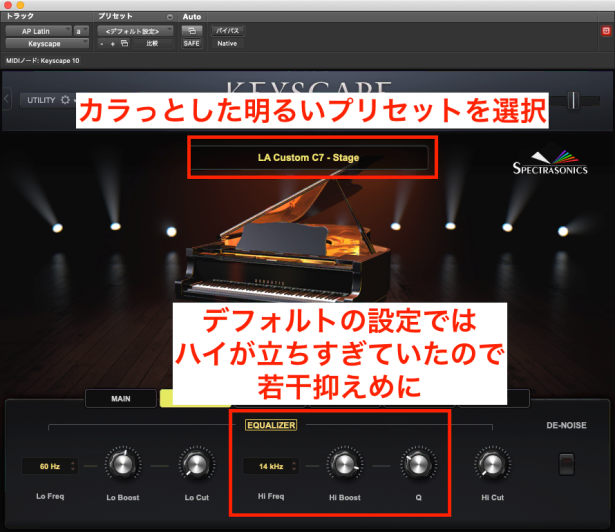Click the Hi Boost knob
615x532 pixels.
pos(343,464)
